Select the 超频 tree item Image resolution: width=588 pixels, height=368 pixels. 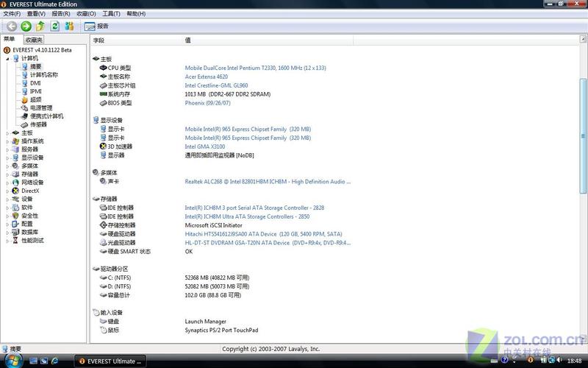click(x=35, y=99)
